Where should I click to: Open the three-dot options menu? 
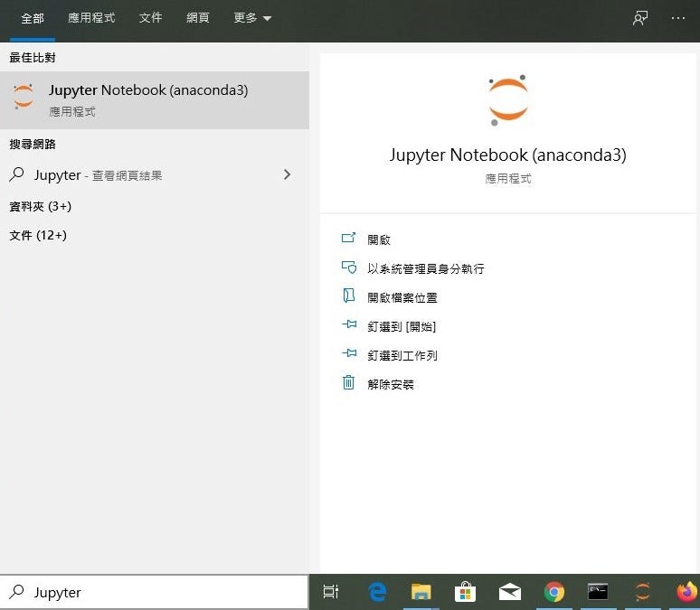click(x=678, y=18)
